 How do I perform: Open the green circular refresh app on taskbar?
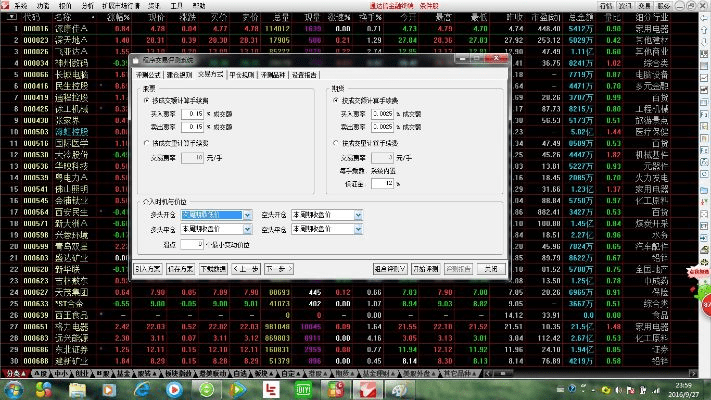(206, 390)
